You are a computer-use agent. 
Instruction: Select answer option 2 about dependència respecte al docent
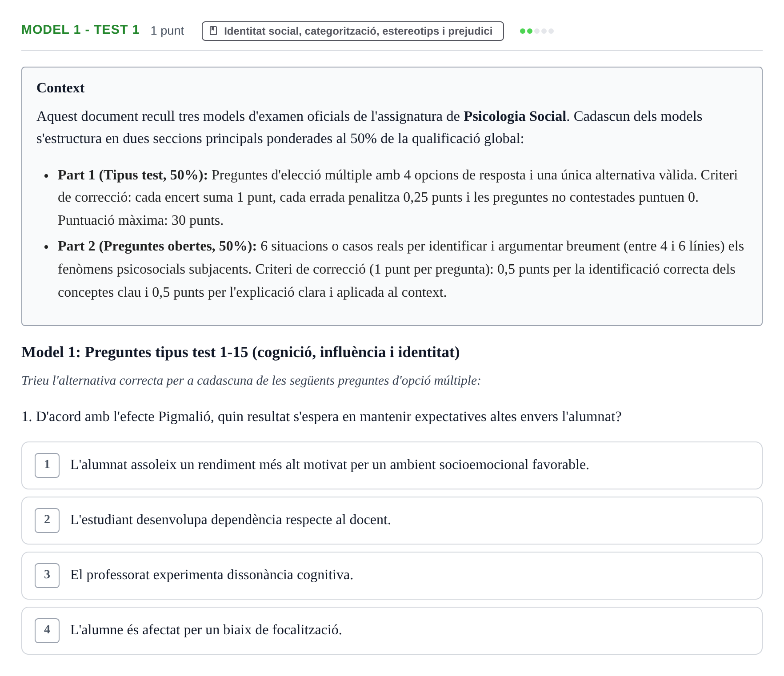tap(392, 521)
